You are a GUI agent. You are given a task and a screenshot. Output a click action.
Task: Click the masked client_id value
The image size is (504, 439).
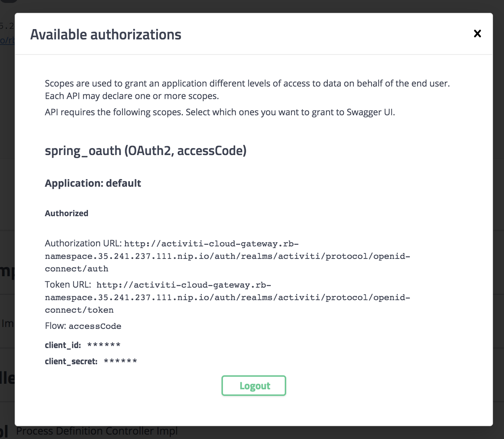click(103, 345)
